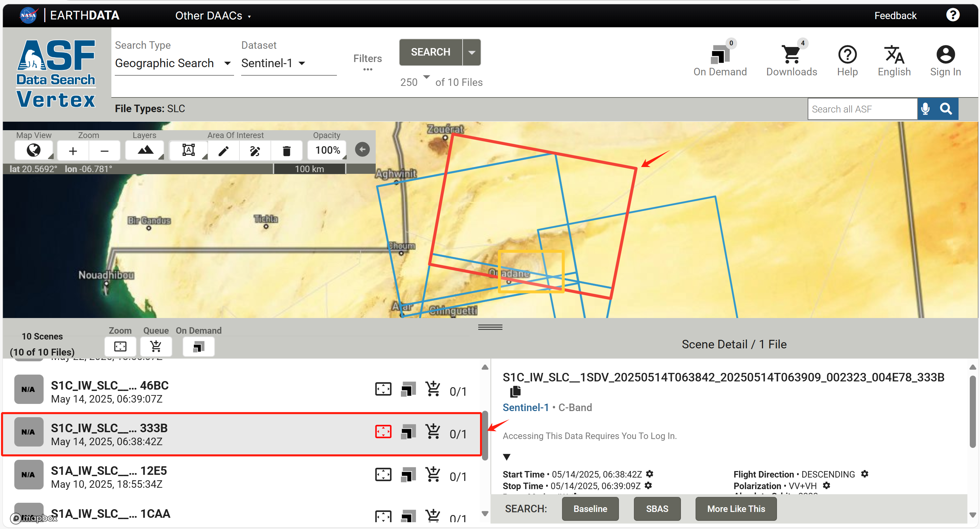This screenshot has height=529, width=980.
Task: Add scene 46BC to download queue
Action: (x=433, y=389)
